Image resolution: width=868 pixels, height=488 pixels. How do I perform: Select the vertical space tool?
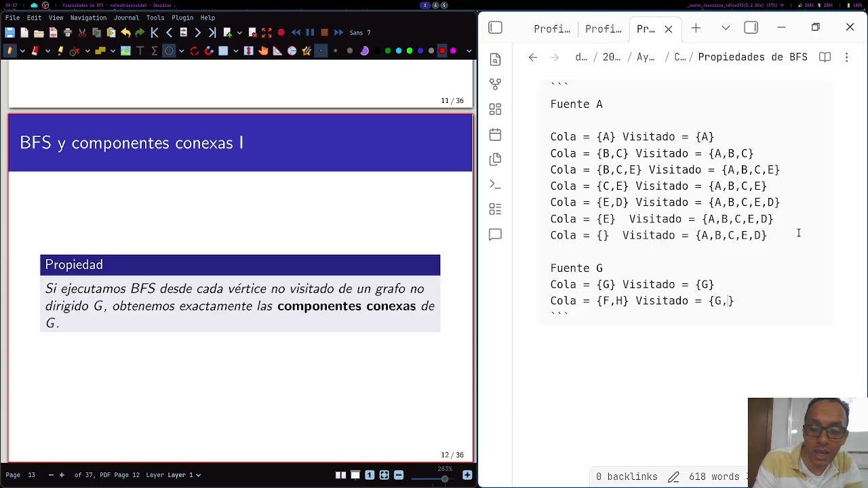[x=248, y=51]
